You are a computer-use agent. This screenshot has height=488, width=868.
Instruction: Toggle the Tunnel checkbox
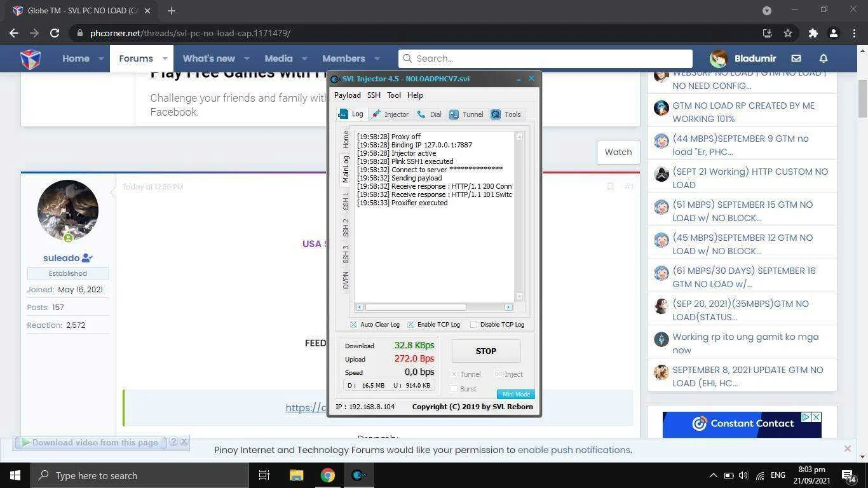tap(454, 374)
